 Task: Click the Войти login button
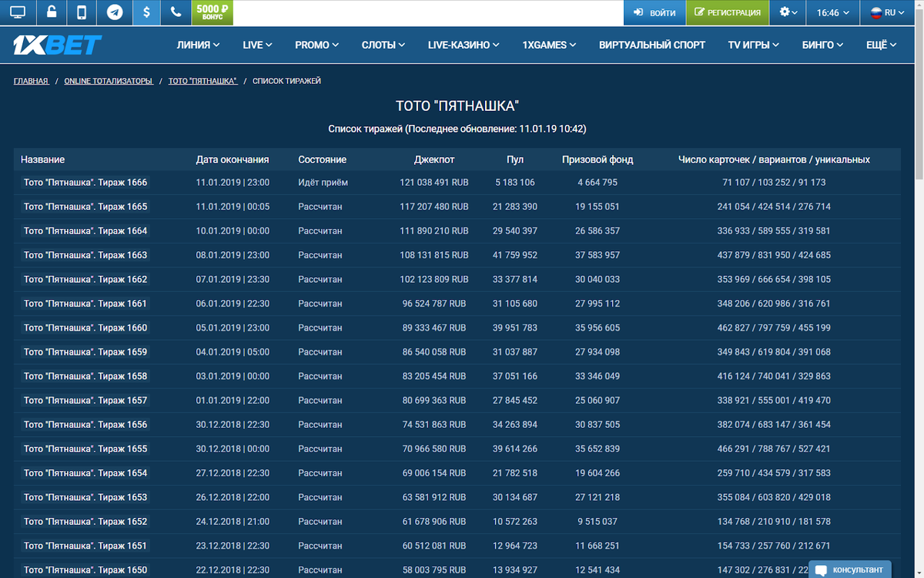[x=654, y=12]
